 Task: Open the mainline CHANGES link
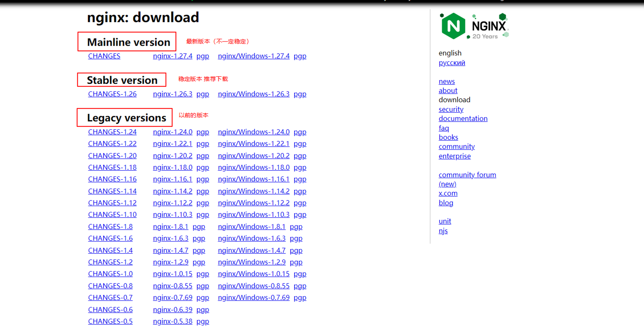[x=104, y=56]
